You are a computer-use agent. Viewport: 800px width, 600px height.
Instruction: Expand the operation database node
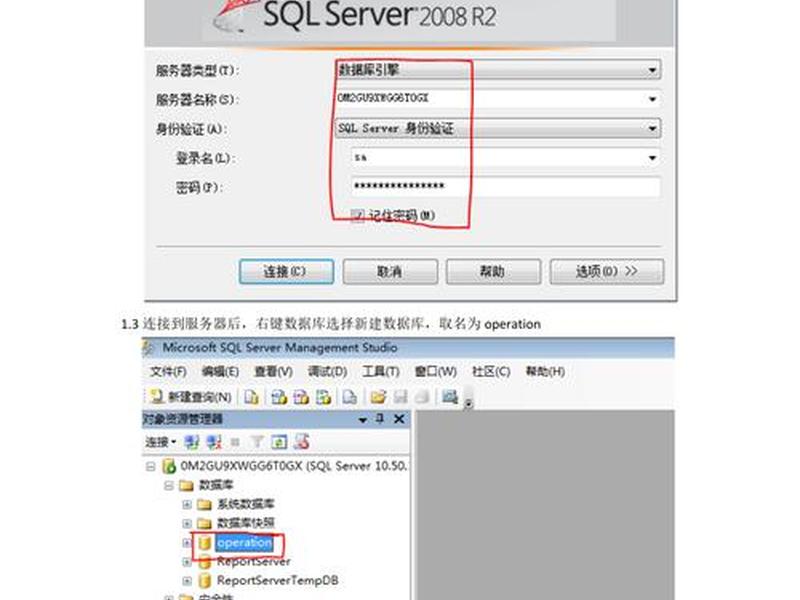(187, 543)
